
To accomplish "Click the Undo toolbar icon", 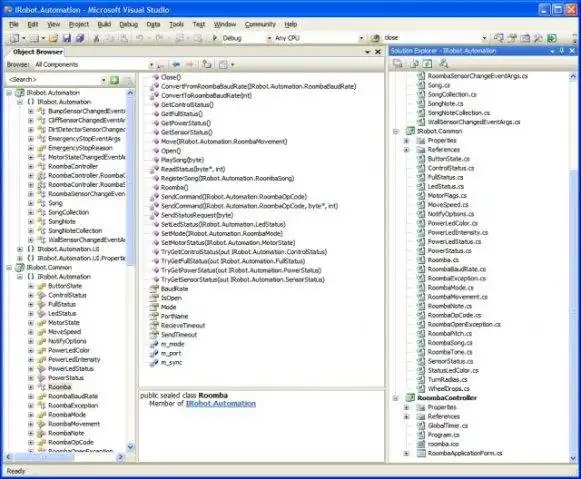I will point(140,38).
